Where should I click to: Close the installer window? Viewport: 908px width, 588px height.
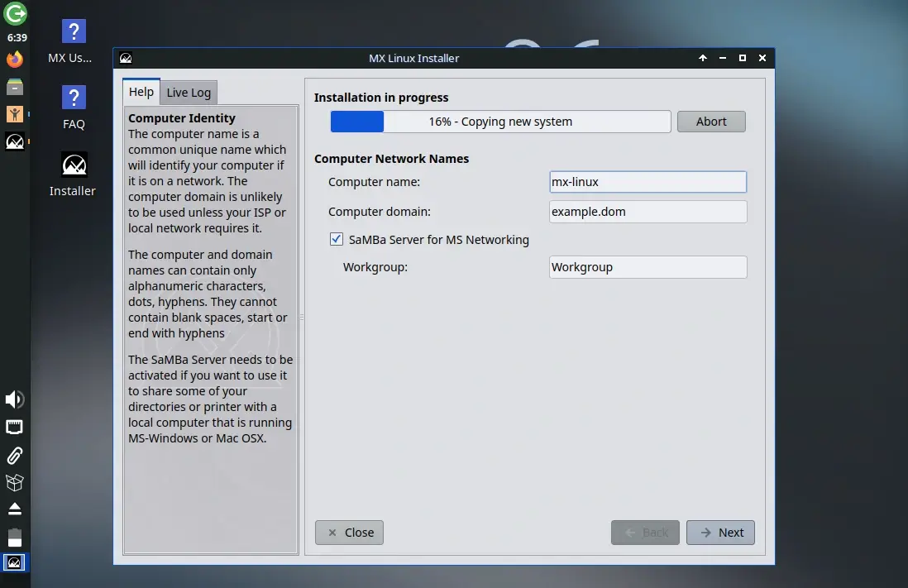[x=349, y=533]
